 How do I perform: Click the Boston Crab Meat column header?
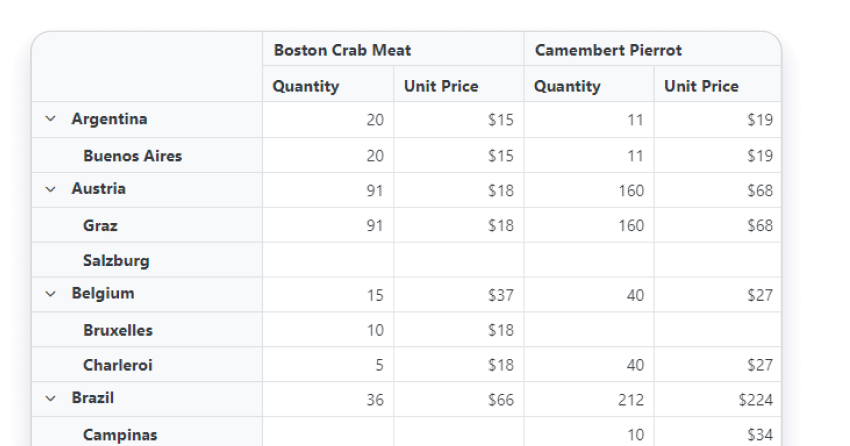342,50
